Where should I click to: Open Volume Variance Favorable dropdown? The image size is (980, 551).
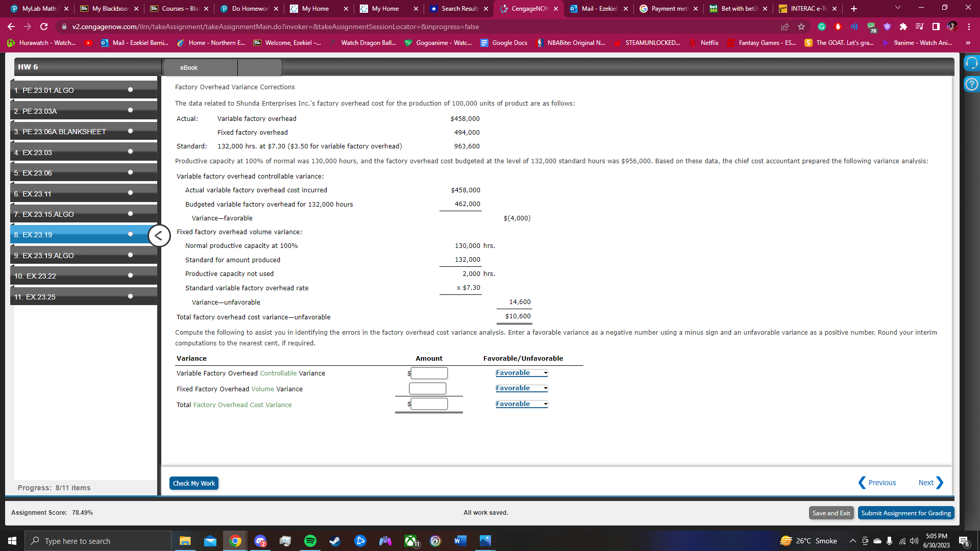[x=521, y=388]
